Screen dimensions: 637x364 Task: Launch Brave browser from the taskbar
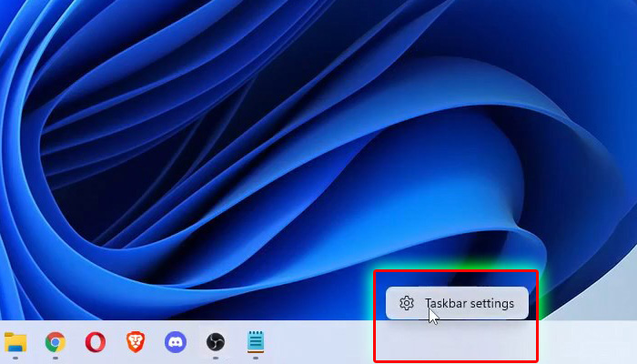(x=136, y=342)
